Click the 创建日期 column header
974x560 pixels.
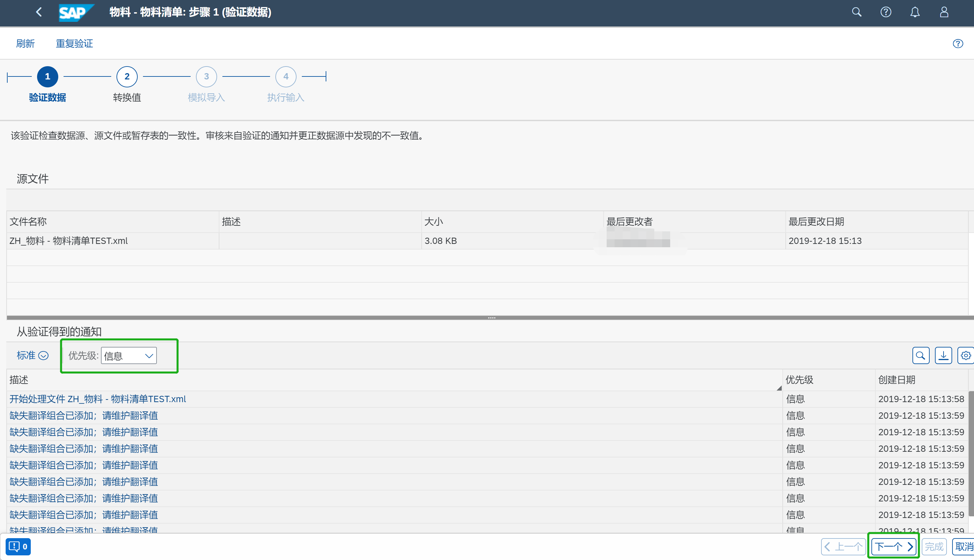tap(922, 380)
